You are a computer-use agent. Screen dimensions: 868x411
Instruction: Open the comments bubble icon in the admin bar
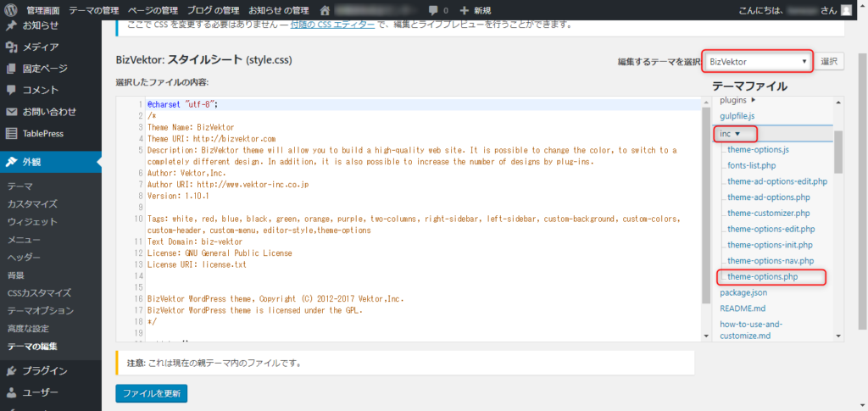point(433,10)
